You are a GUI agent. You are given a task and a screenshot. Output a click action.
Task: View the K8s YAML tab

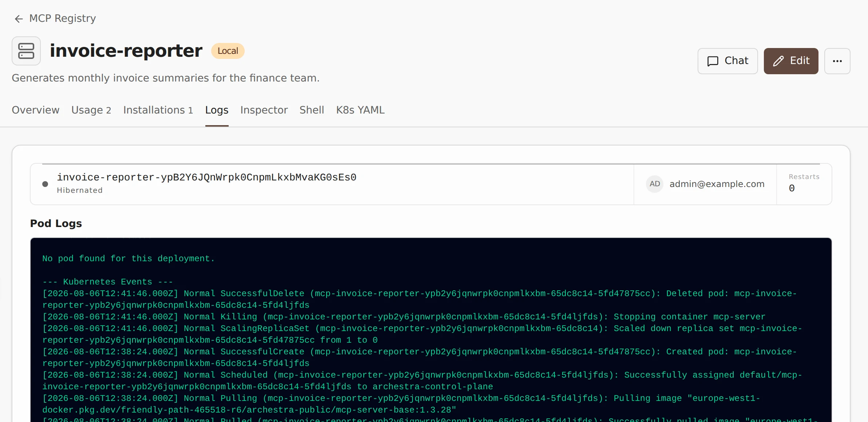tap(360, 110)
